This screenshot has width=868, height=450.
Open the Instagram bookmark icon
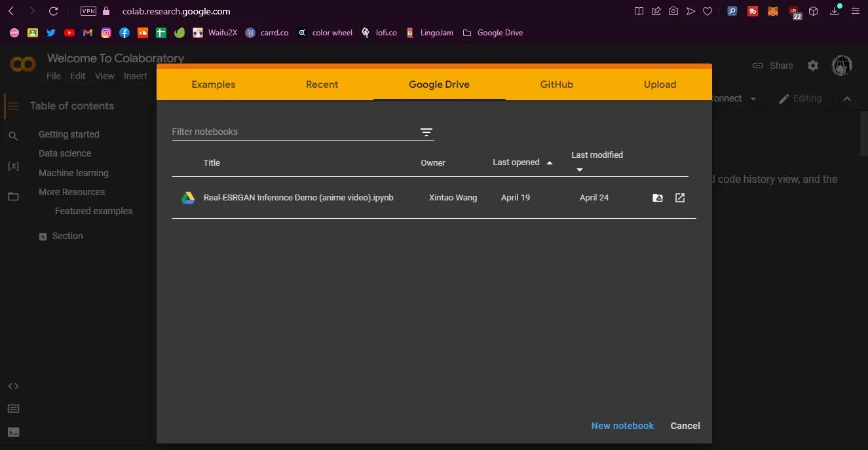pos(106,33)
